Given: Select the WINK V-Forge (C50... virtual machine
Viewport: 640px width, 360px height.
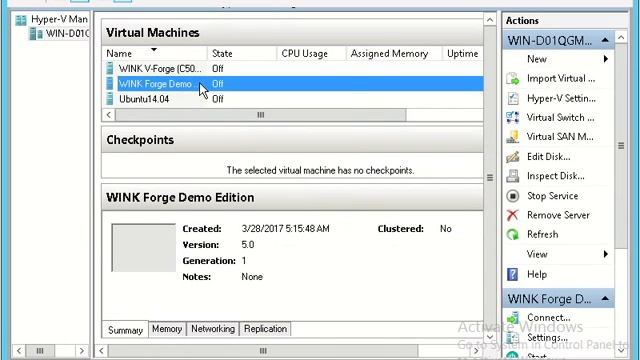Looking at the screenshot, I should (160, 69).
